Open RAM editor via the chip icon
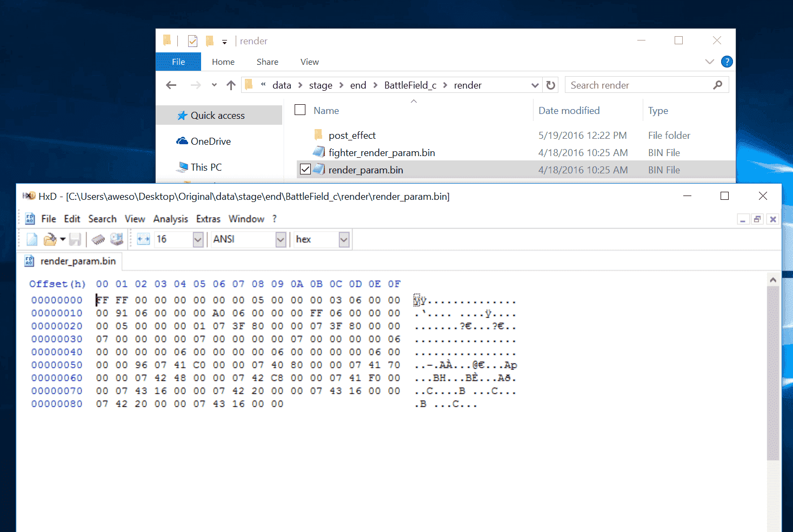This screenshot has width=793, height=532. tap(98, 239)
